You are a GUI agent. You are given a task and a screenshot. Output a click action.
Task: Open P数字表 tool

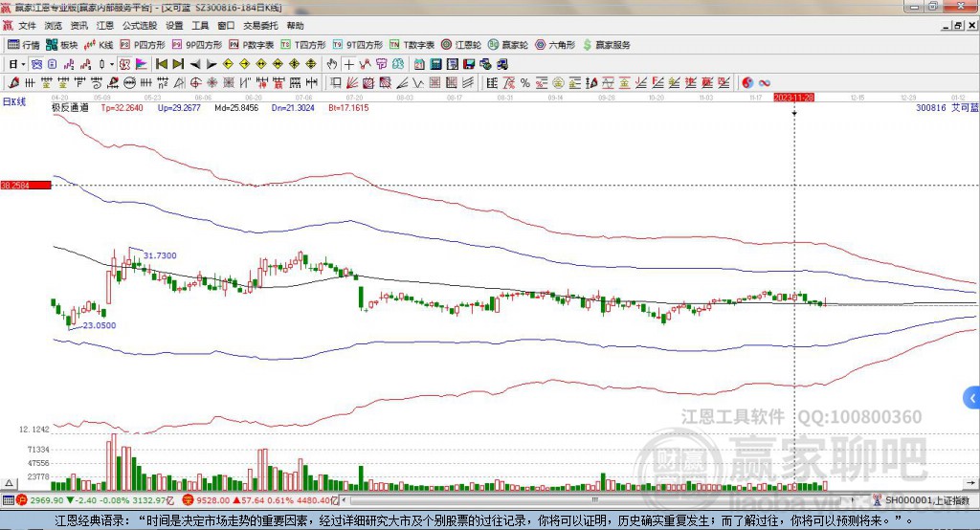point(252,45)
